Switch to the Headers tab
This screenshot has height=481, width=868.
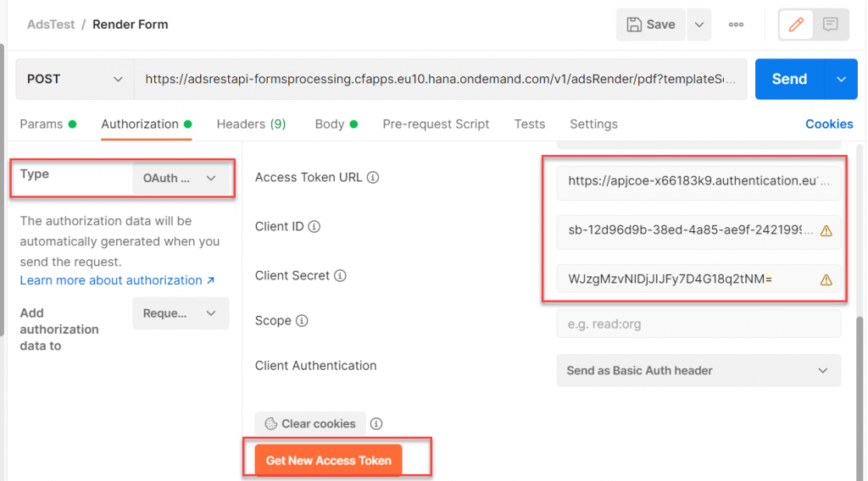[251, 124]
